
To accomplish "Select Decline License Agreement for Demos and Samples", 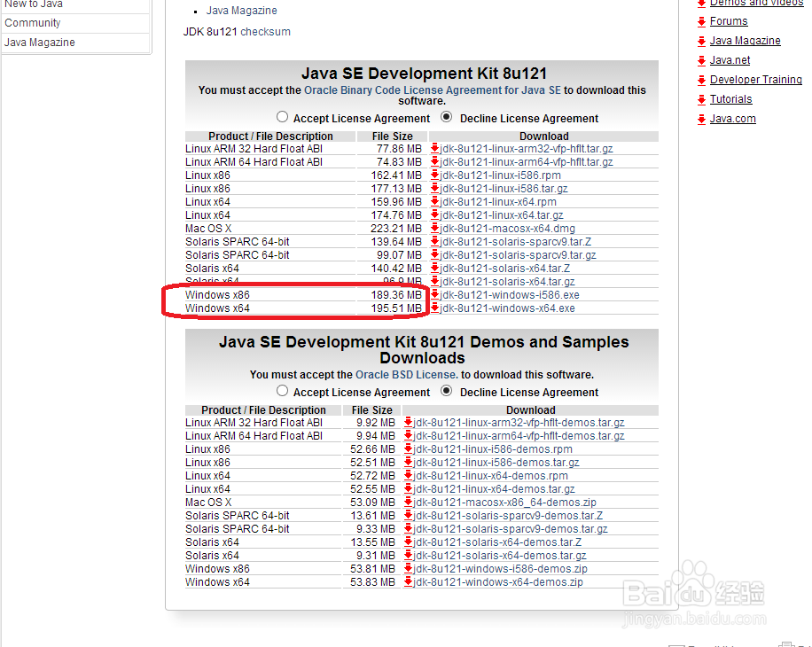I will click(x=447, y=391).
